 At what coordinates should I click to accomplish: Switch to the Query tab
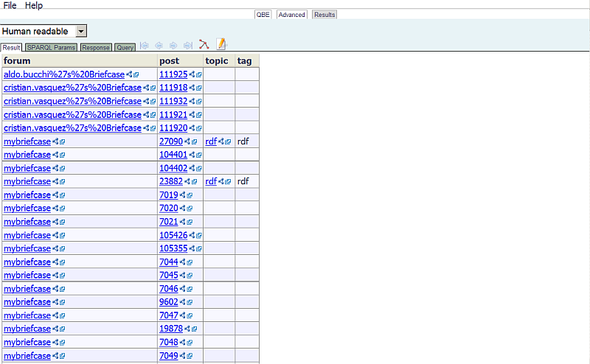(125, 48)
